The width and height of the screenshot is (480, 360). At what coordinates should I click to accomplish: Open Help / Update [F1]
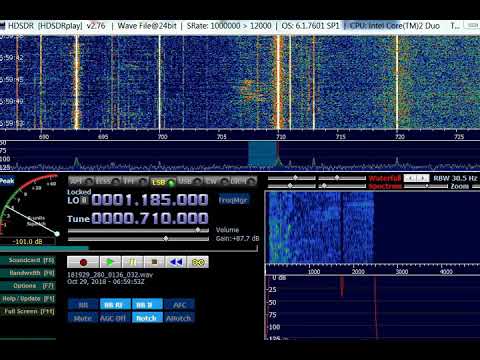point(28,299)
